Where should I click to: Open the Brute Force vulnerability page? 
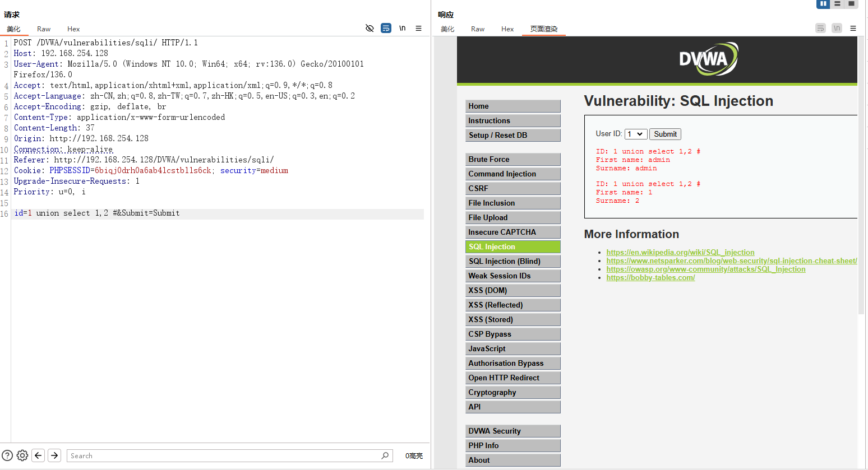click(513, 159)
